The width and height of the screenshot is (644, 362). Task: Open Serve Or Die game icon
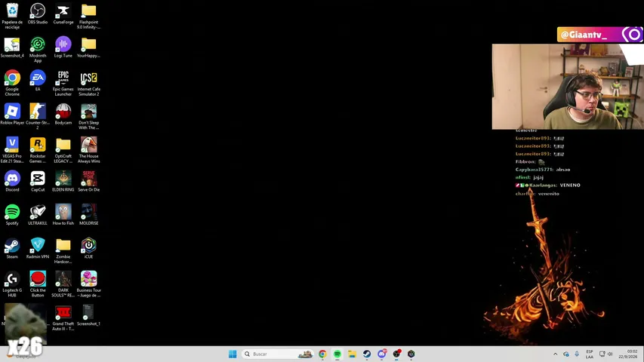[89, 181]
